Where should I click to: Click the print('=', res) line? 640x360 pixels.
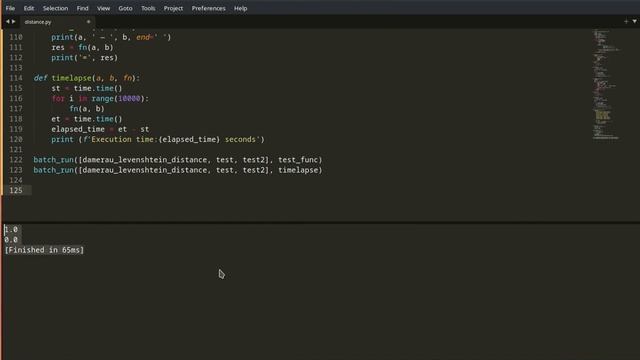pyautogui.click(x=84, y=58)
